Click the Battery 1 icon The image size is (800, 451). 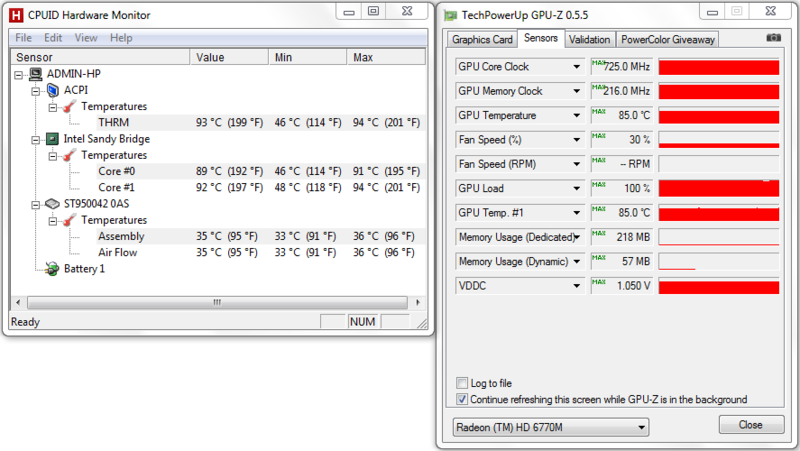(52, 269)
